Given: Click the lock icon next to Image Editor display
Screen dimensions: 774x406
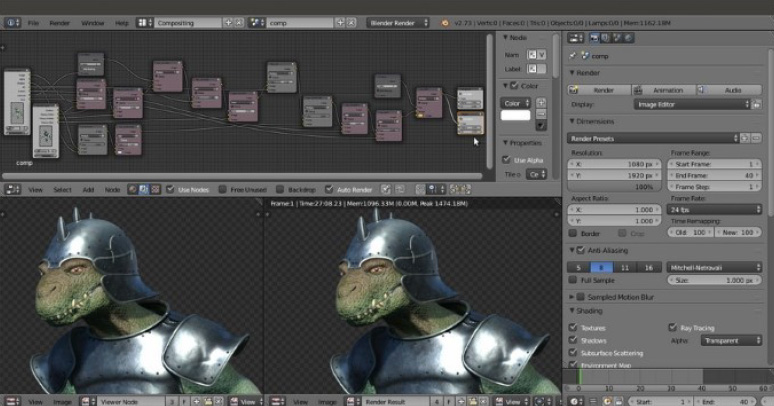Looking at the screenshot, I should click(x=756, y=104).
